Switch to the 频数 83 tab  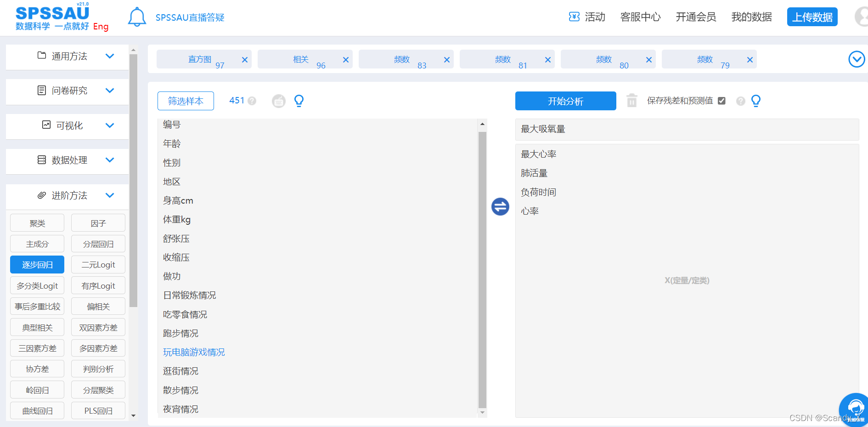[406, 59]
